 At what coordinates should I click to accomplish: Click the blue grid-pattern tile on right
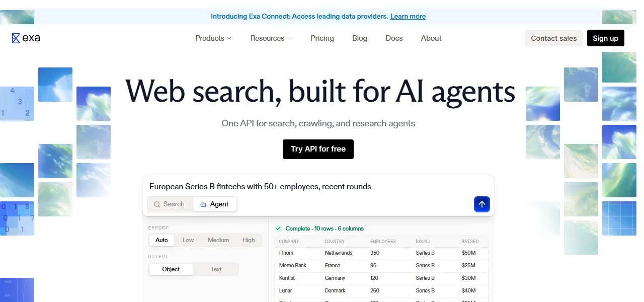pyautogui.click(x=619, y=218)
